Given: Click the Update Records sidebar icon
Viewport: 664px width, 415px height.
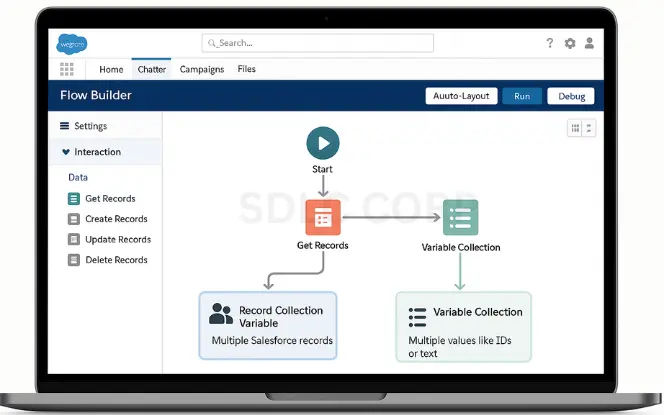Looking at the screenshot, I should tap(74, 239).
